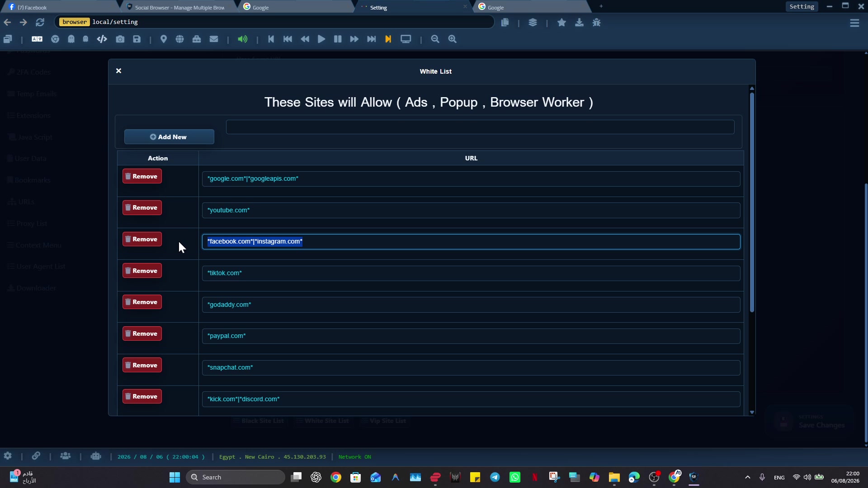The height and width of the screenshot is (488, 868).
Task: Switch to the last Google tab
Action: tap(531, 7)
